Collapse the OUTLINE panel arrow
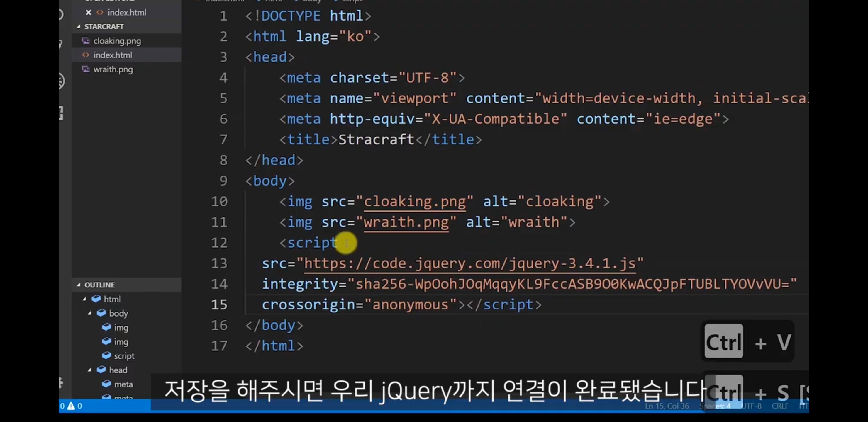 [x=79, y=285]
